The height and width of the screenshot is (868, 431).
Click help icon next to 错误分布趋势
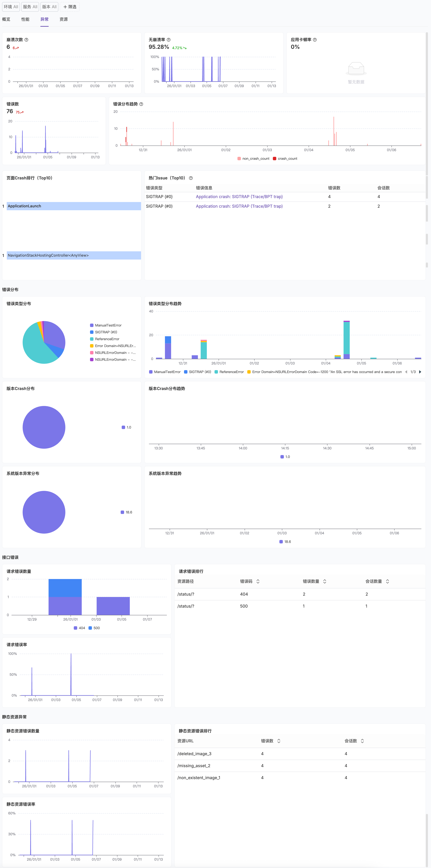[x=141, y=104]
